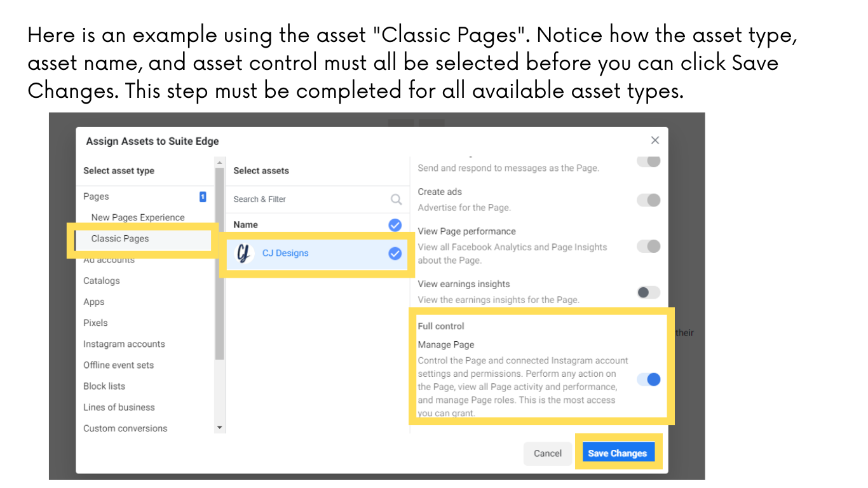Close the Assign Assets dialog
Viewport: 868px width, 488px height.
(x=655, y=140)
